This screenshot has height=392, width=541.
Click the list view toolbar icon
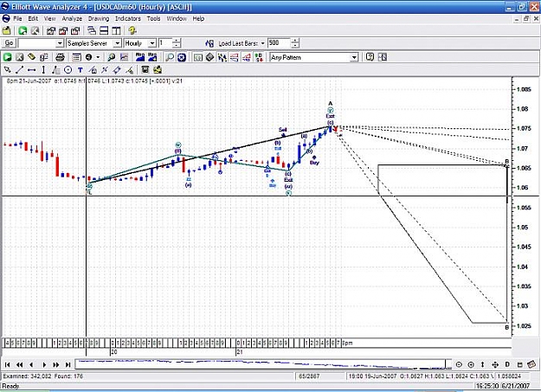[76, 57]
